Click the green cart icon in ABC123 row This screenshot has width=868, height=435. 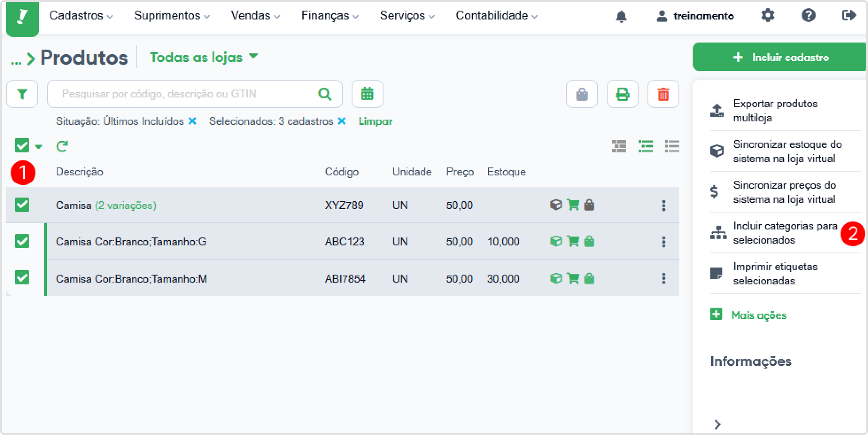573,241
